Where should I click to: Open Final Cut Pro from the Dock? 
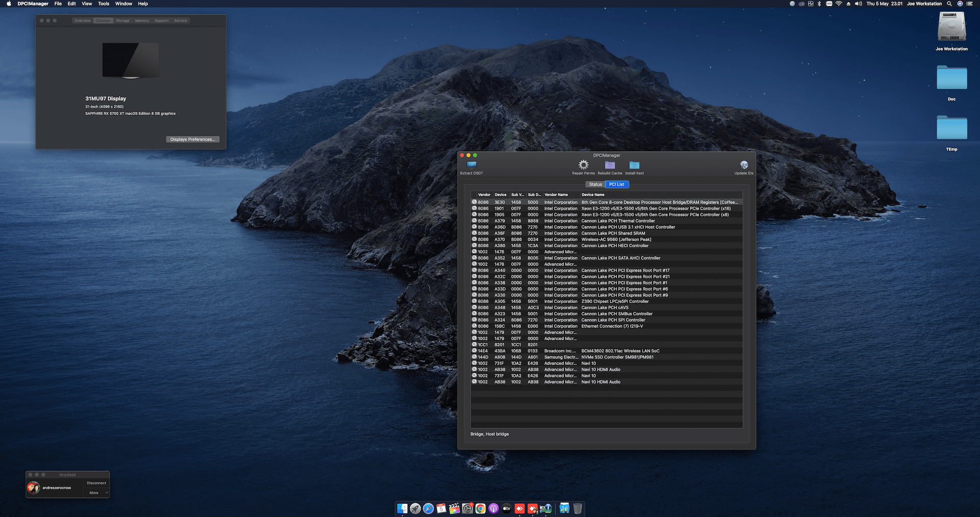point(454,508)
